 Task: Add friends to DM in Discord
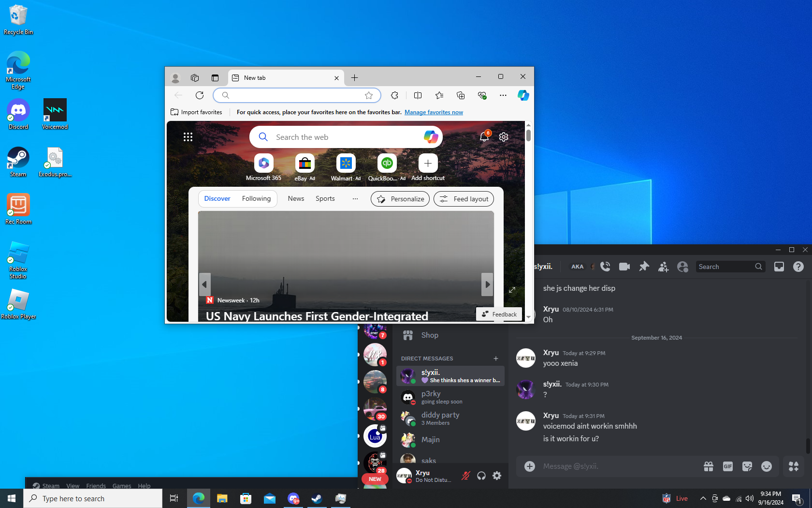coord(663,267)
